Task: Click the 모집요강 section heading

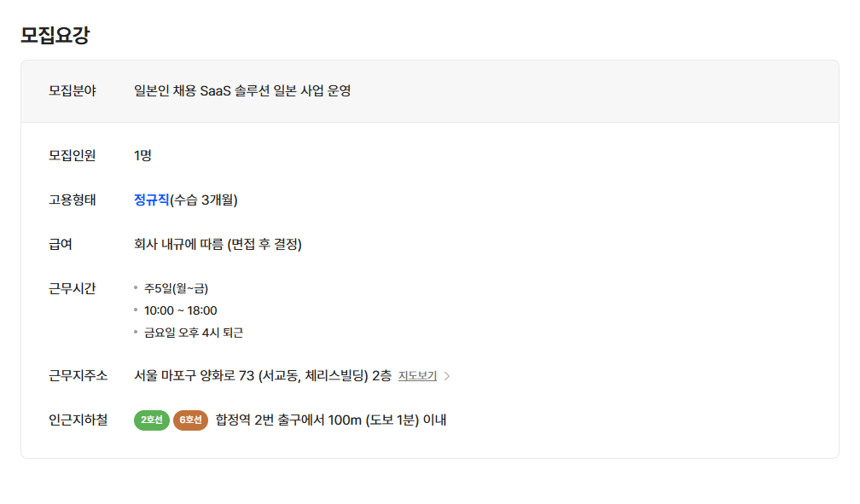Action: [x=55, y=35]
